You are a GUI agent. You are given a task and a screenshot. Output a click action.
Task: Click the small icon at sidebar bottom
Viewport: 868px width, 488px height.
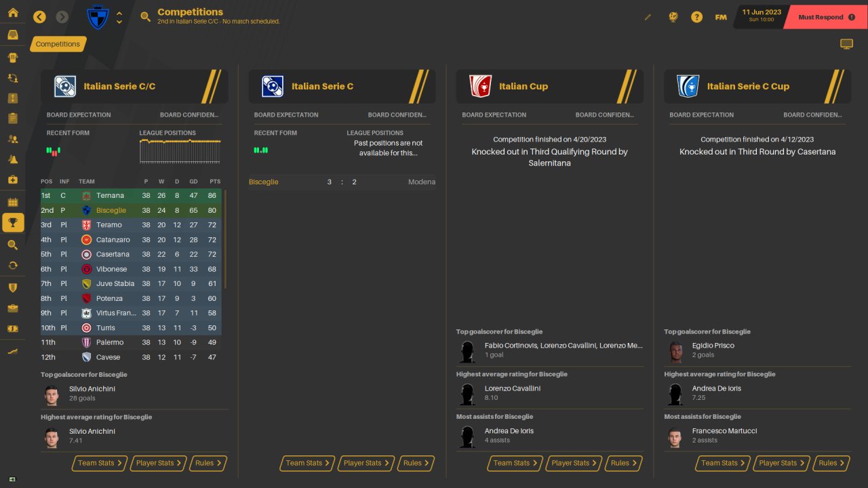[12, 479]
